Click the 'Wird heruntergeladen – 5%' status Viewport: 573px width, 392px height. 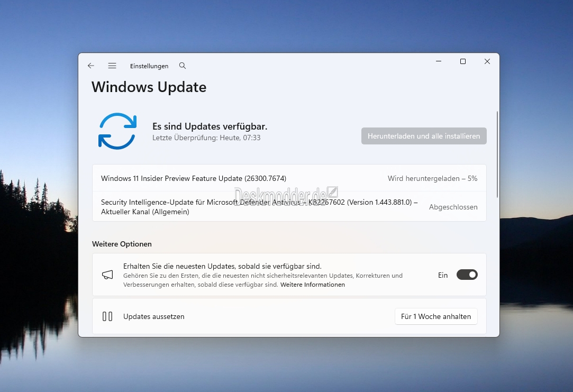coord(432,178)
